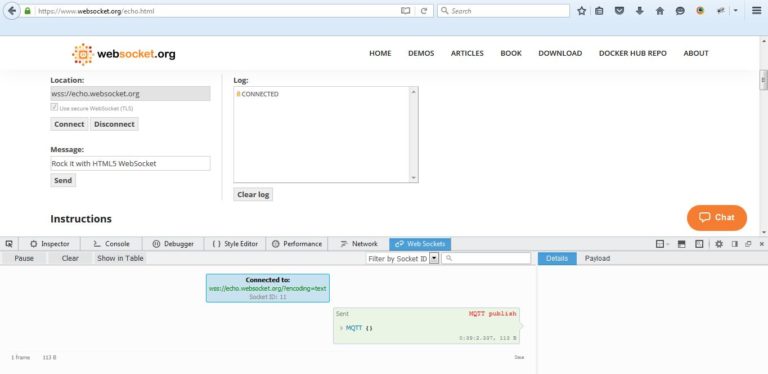Open the Hello chat smiley icon
Image resolution: width=768 pixels, height=374 pixels.
point(680,11)
